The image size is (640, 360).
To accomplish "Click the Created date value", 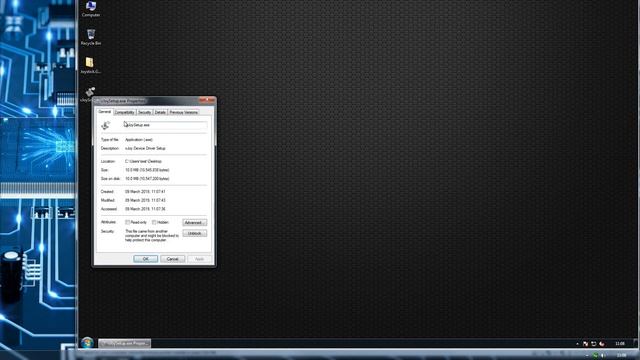I will 145,191.
